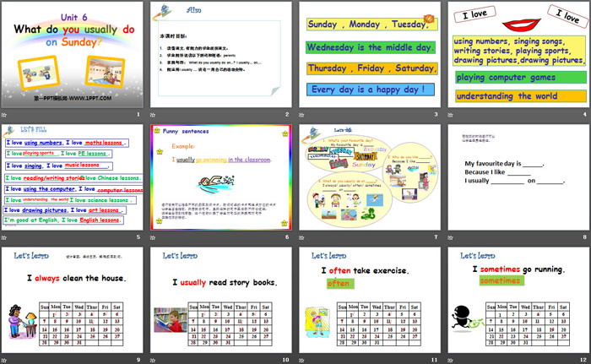Click the animation star icon under slide 1

coord(4,115)
